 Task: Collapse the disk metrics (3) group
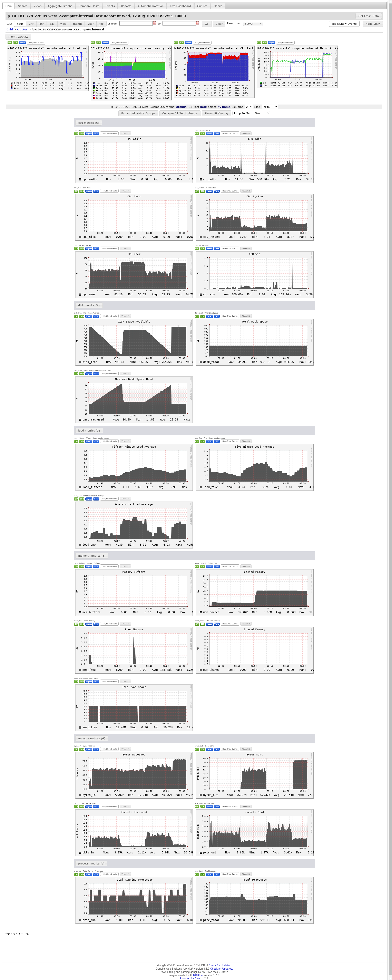coord(89,306)
